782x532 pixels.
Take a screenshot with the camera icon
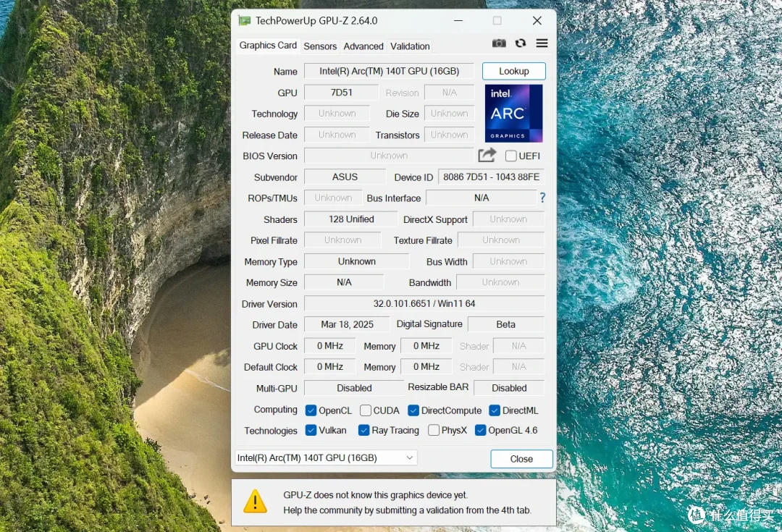click(499, 43)
